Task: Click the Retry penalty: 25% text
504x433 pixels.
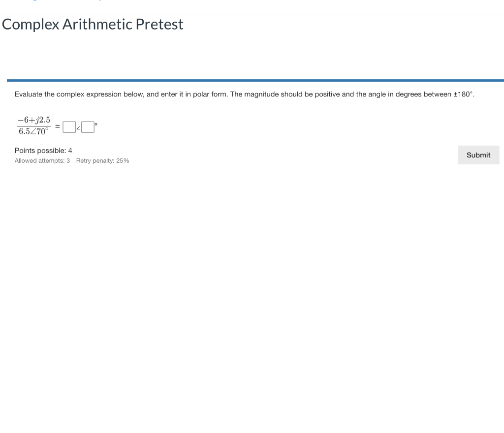Action: coord(102,160)
